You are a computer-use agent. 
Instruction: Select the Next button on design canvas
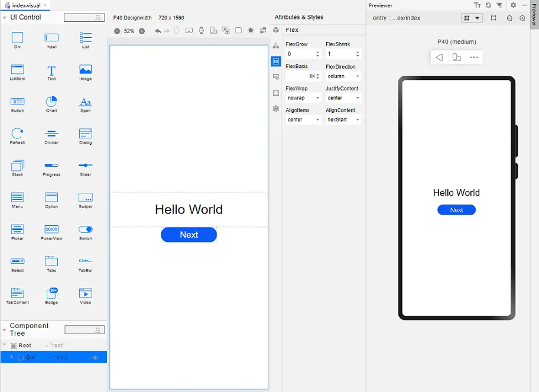(189, 235)
